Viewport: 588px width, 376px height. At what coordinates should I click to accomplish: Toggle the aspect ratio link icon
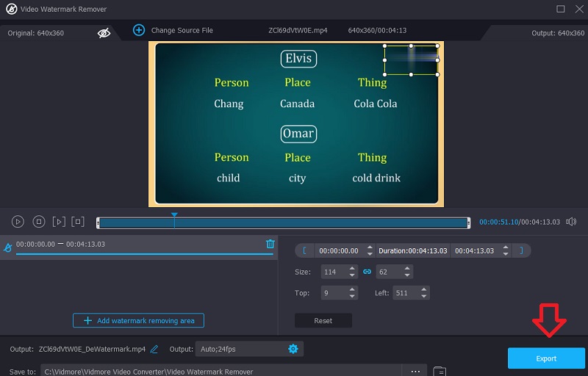[367, 272]
